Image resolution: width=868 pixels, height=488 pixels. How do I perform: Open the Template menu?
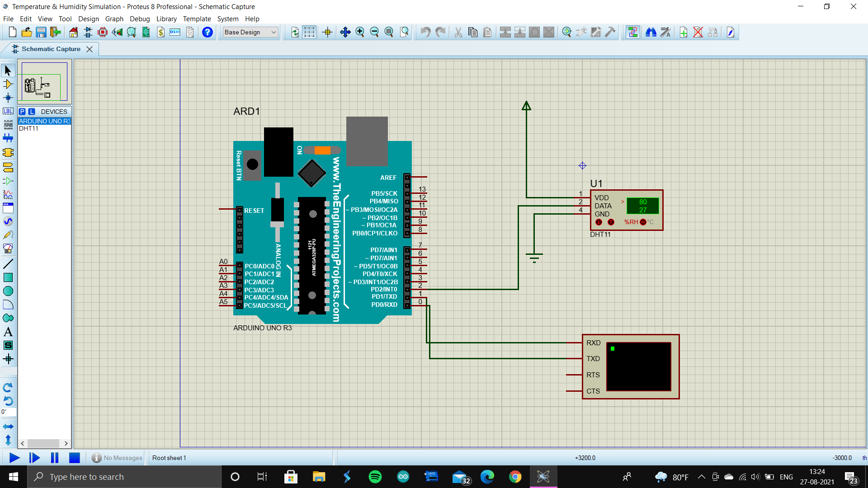197,19
